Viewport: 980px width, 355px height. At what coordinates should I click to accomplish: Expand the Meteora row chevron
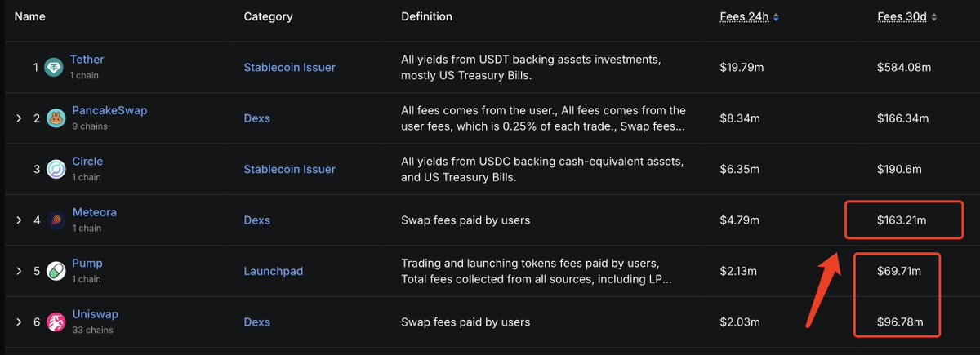click(x=19, y=220)
